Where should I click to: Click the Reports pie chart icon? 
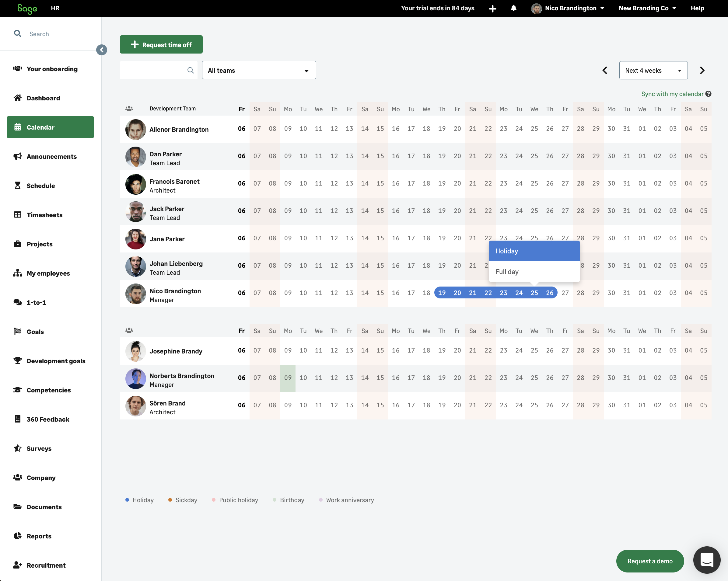(x=18, y=536)
